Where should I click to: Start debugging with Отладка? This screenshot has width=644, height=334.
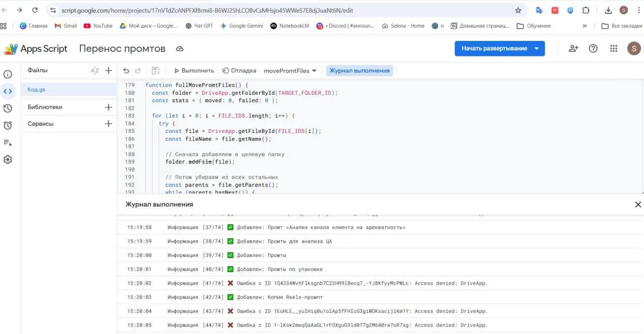[239, 71]
